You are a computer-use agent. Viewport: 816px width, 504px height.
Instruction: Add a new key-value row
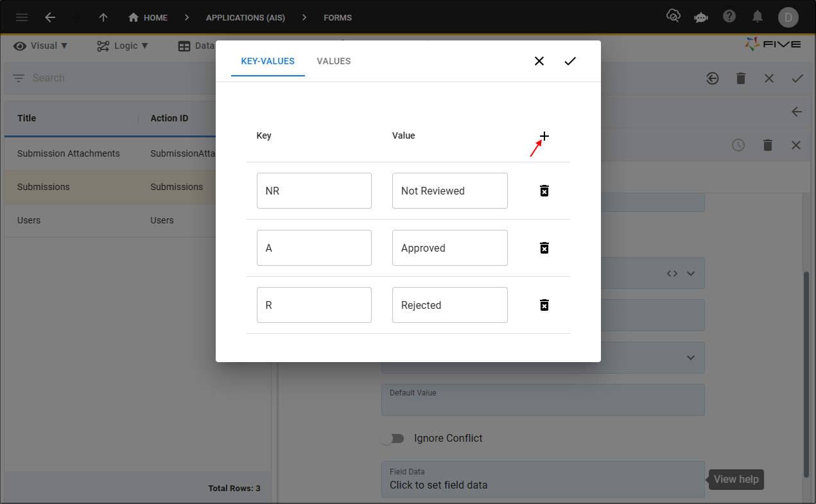(x=544, y=135)
